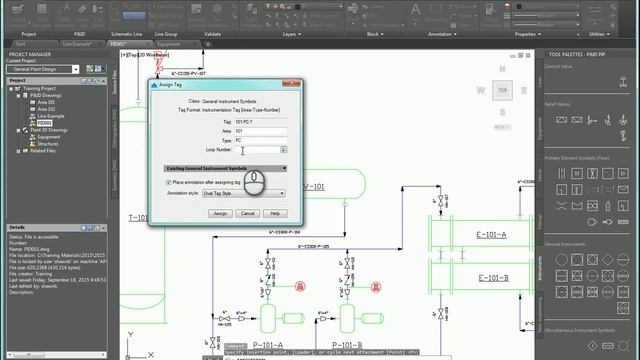
Task: Click the layer color swatch in Layers panel
Action: click(298, 7)
